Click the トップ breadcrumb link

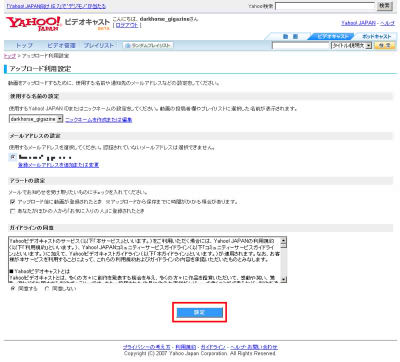coord(10,56)
